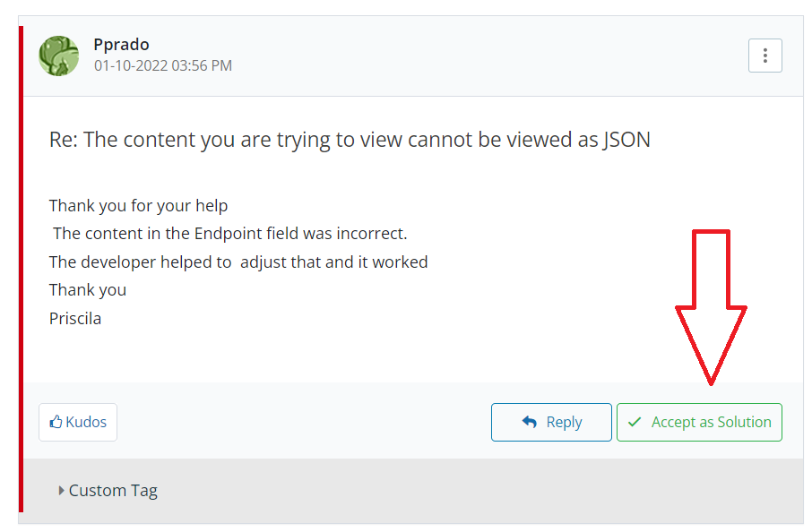
Task: Click the thumbs-up icon in Kudos
Action: pos(56,422)
